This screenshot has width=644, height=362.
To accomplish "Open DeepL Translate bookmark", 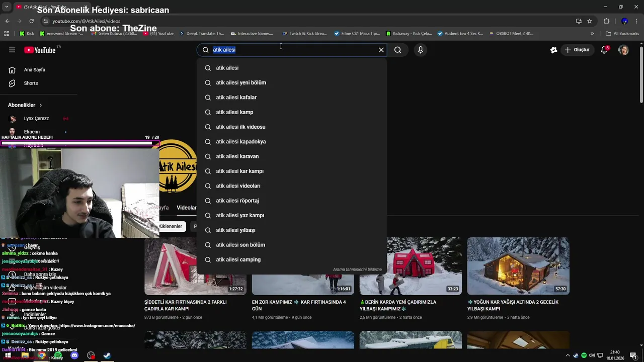I will [201, 34].
